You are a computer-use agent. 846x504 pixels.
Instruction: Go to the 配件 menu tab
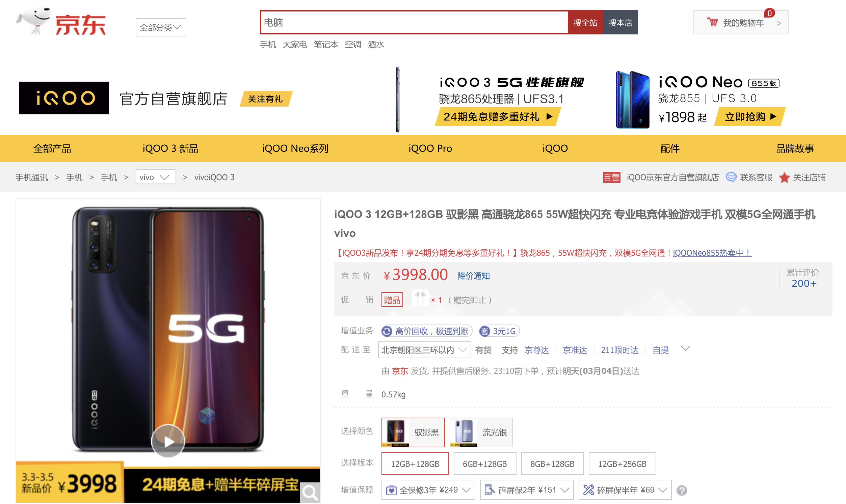coord(670,148)
